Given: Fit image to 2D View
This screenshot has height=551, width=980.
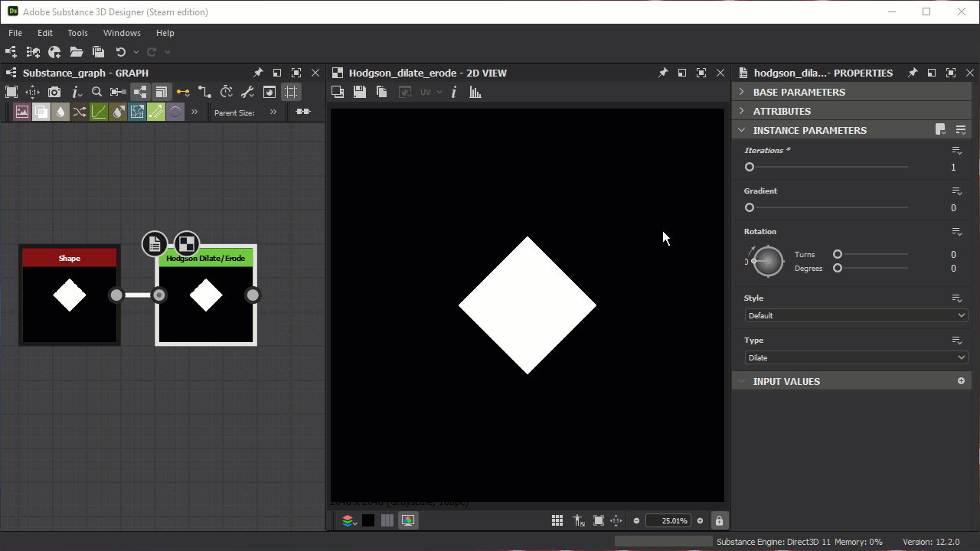Looking at the screenshot, I should point(599,520).
